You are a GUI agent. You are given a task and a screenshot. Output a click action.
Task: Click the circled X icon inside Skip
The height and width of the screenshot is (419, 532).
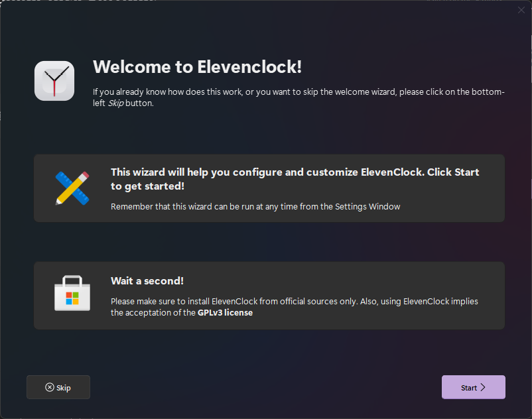tap(50, 387)
